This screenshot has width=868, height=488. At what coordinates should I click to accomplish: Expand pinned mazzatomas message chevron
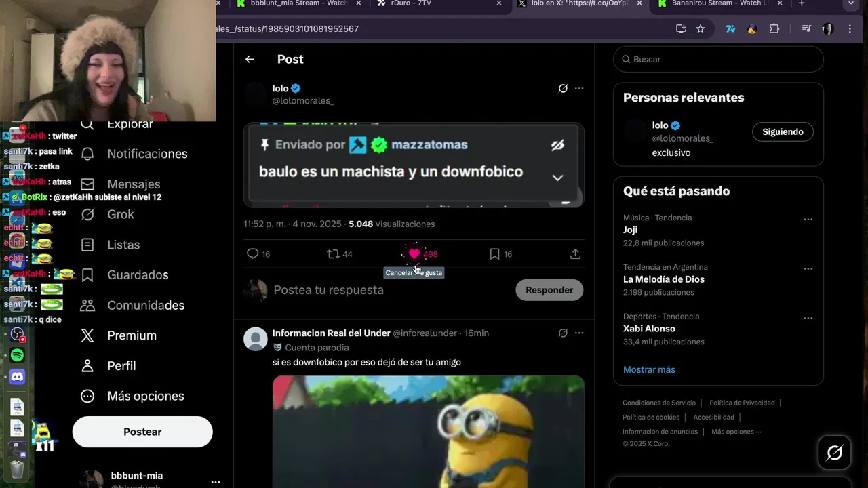point(557,178)
